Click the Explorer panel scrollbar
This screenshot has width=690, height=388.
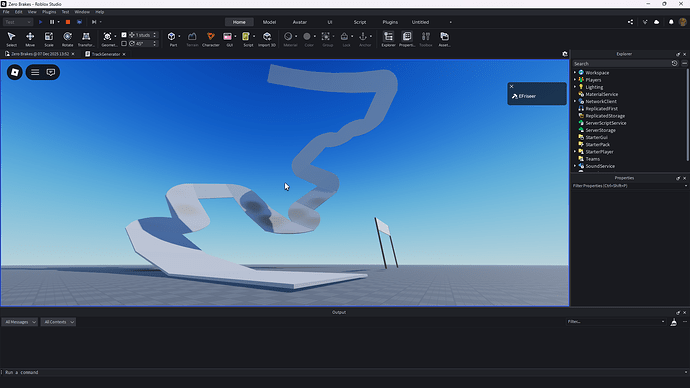point(687,114)
